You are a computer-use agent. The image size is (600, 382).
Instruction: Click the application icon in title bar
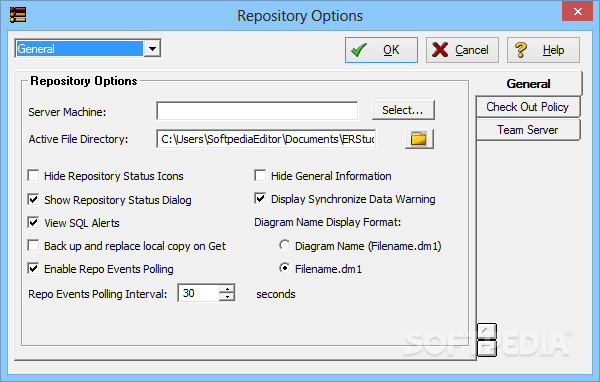coord(18,15)
